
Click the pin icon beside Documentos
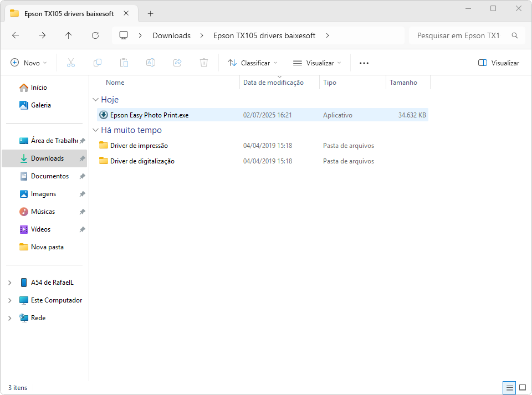click(x=82, y=176)
